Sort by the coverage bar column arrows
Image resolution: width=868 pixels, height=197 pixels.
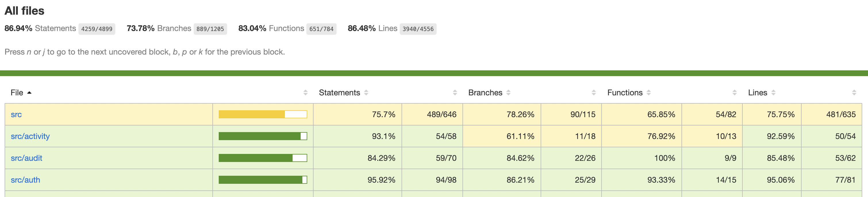pos(305,92)
